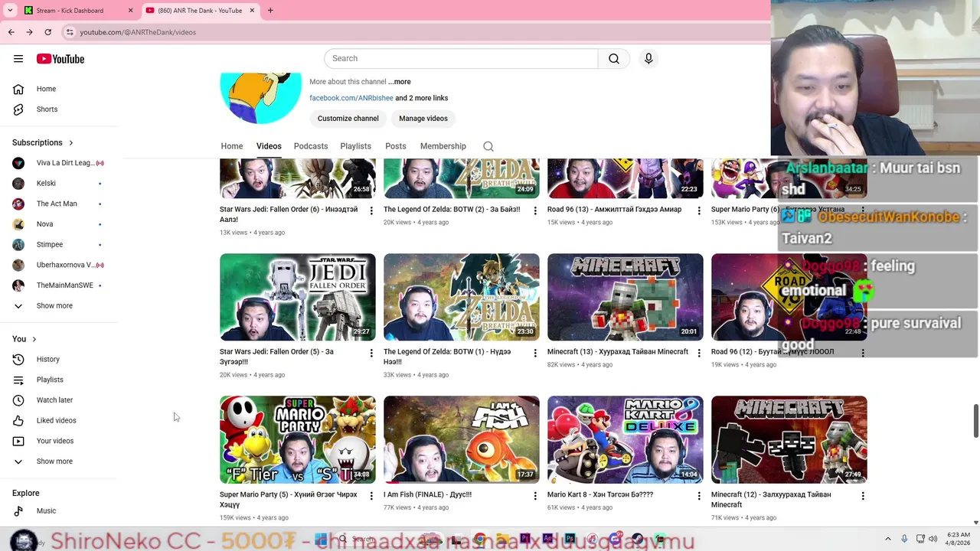Close the Stream - Kick Dashboard tab
The image size is (980, 551).
[x=130, y=11]
